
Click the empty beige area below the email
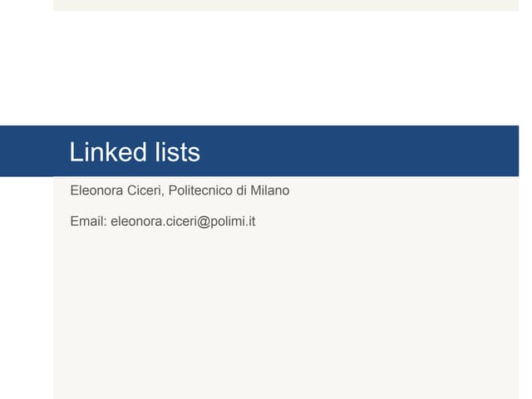coord(283,316)
